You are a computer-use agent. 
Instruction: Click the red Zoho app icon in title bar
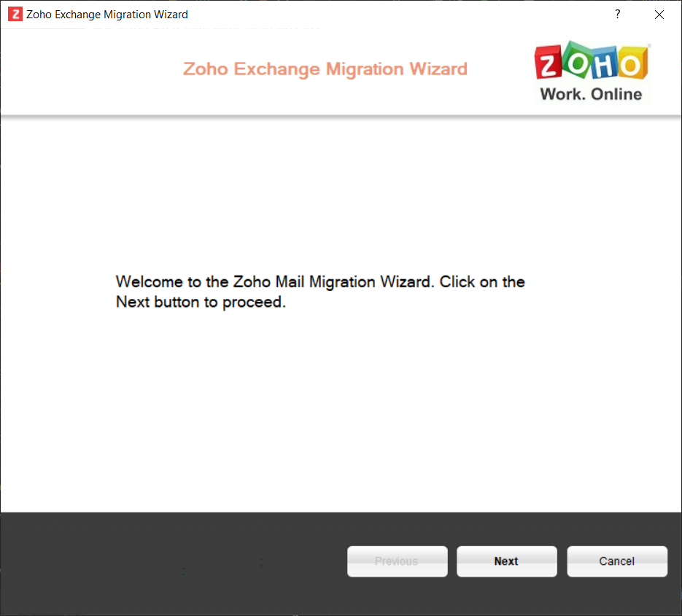tap(15, 15)
